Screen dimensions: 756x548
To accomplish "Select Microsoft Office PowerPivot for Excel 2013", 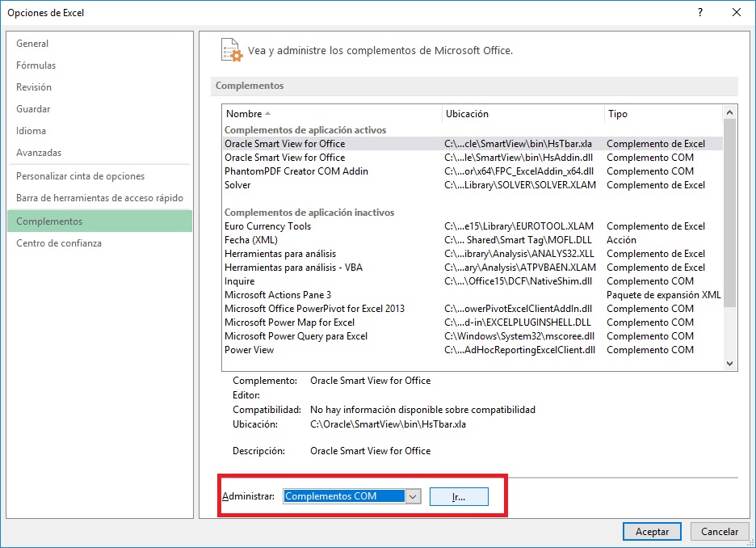I will [472, 309].
